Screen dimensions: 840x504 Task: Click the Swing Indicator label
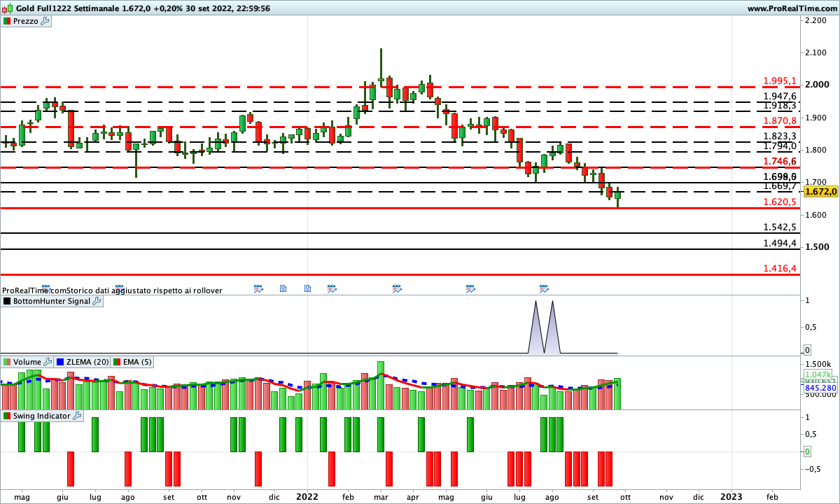click(41, 416)
